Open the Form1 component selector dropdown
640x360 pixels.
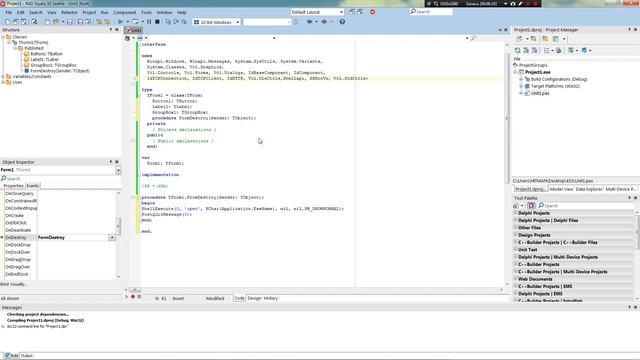point(118,170)
